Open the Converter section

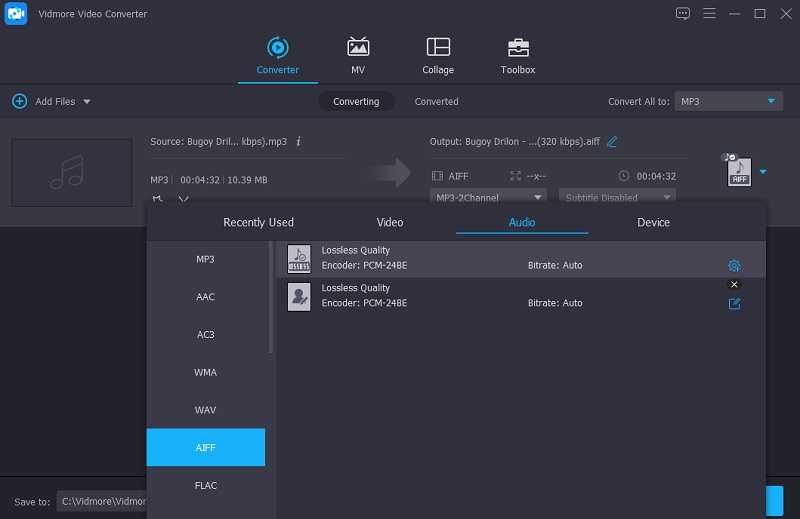click(x=277, y=56)
